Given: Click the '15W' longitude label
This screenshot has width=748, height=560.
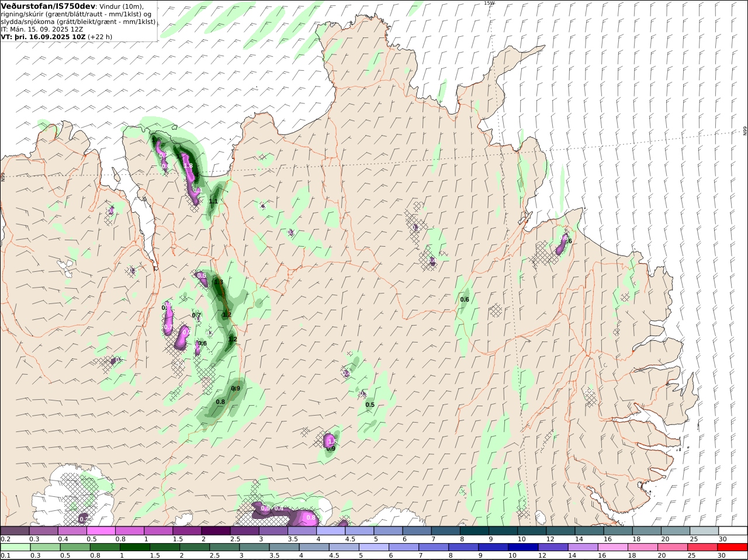Looking at the screenshot, I should pos(489,3).
